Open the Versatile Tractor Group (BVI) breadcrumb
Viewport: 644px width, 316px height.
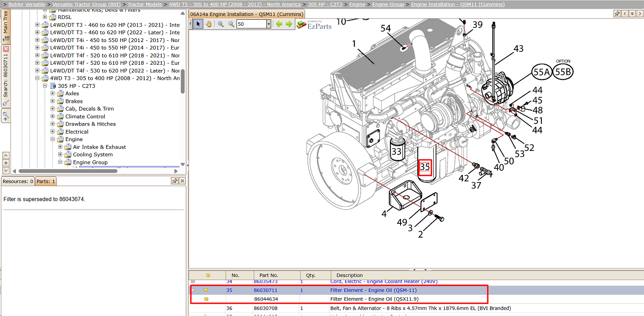coord(87,4)
